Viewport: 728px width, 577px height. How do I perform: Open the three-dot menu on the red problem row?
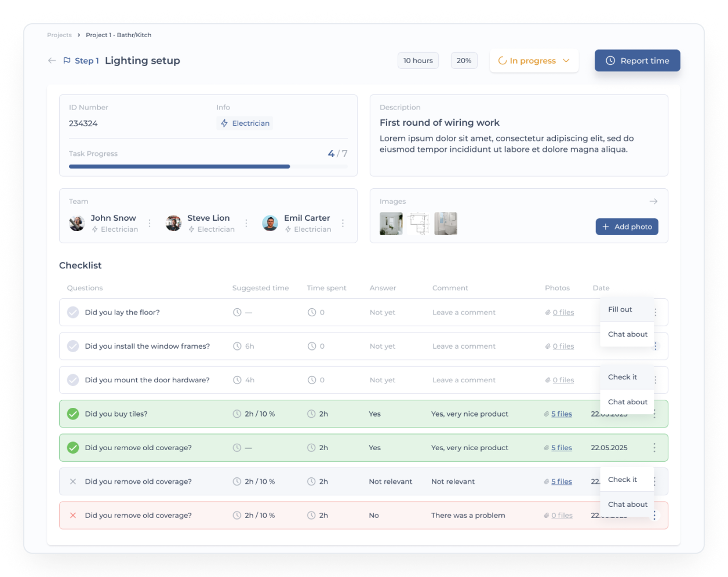click(654, 516)
